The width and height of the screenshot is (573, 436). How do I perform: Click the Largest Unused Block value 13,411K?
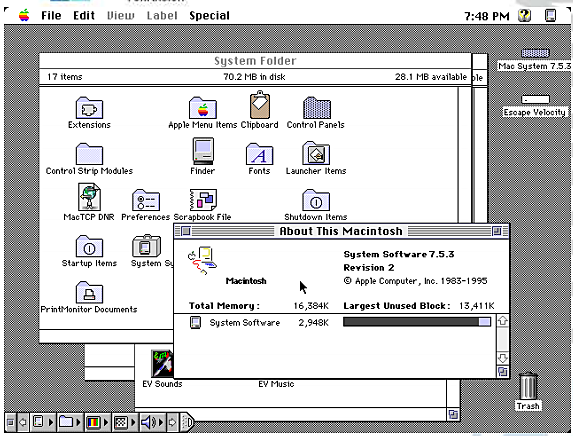tap(477, 306)
